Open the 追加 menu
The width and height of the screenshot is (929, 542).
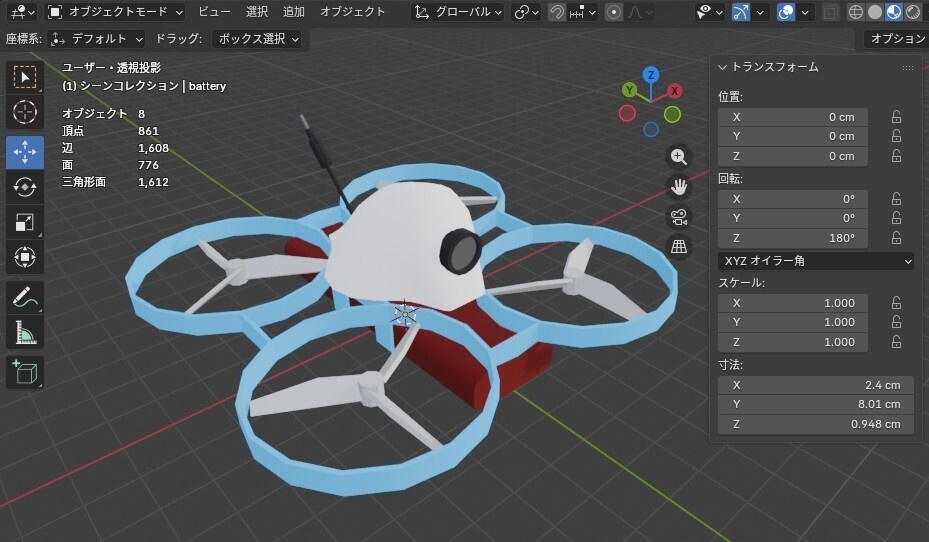coord(293,12)
